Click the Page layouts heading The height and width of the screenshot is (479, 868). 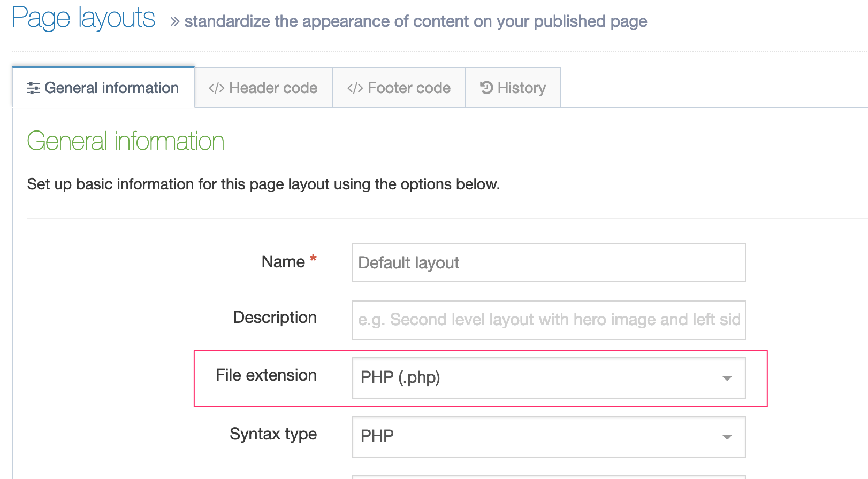tap(83, 19)
